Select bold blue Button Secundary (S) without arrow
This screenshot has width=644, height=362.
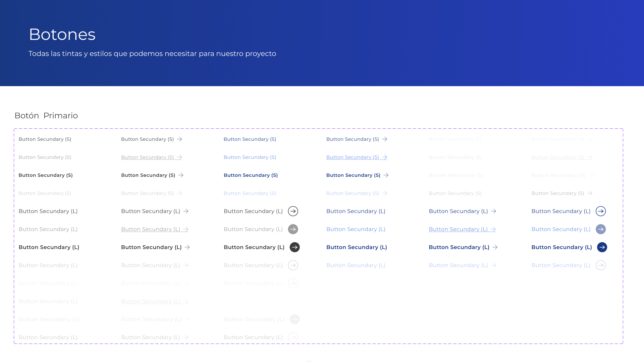click(251, 175)
